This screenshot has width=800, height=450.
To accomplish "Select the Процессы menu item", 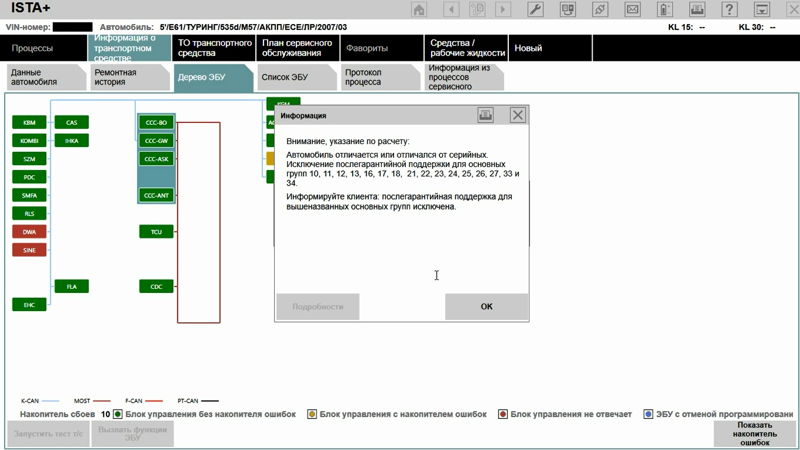I will (33, 48).
